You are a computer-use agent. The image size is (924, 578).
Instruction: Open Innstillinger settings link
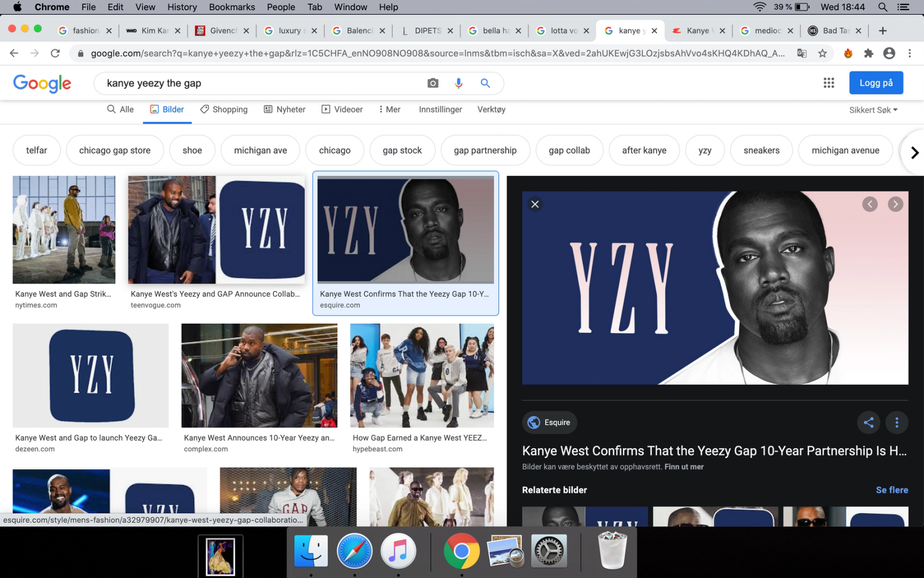click(x=440, y=109)
